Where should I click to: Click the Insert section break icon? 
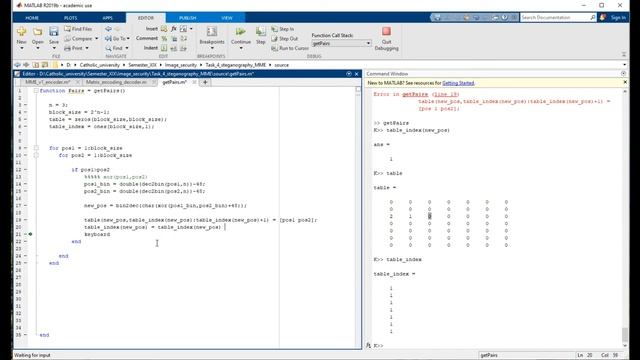click(x=164, y=29)
